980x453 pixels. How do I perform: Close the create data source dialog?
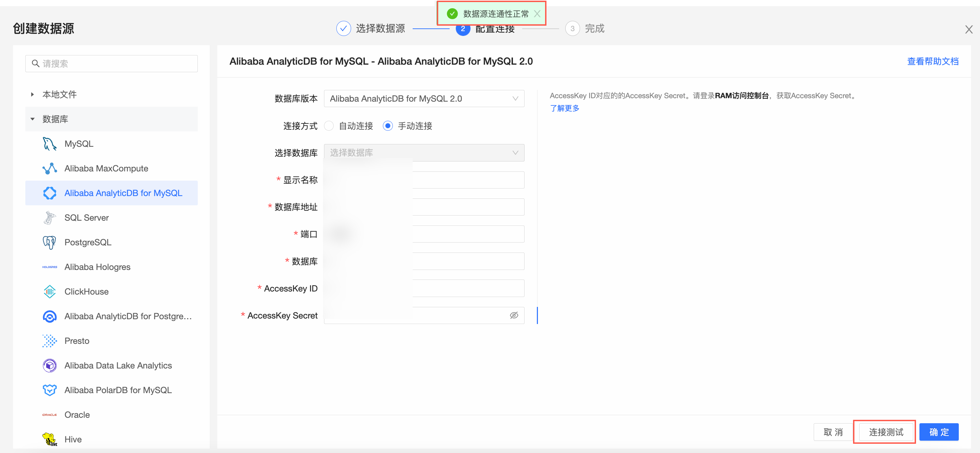pyautogui.click(x=969, y=30)
